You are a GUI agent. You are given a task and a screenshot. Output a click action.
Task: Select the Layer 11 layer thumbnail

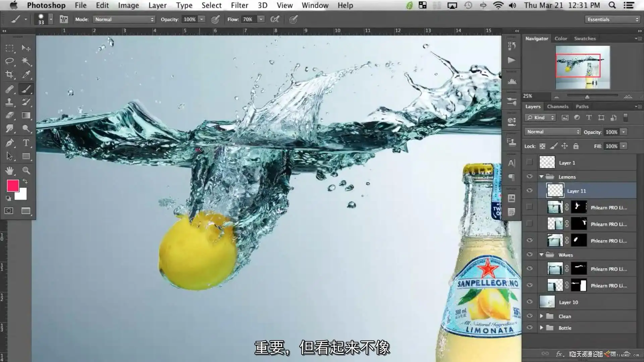click(x=555, y=191)
